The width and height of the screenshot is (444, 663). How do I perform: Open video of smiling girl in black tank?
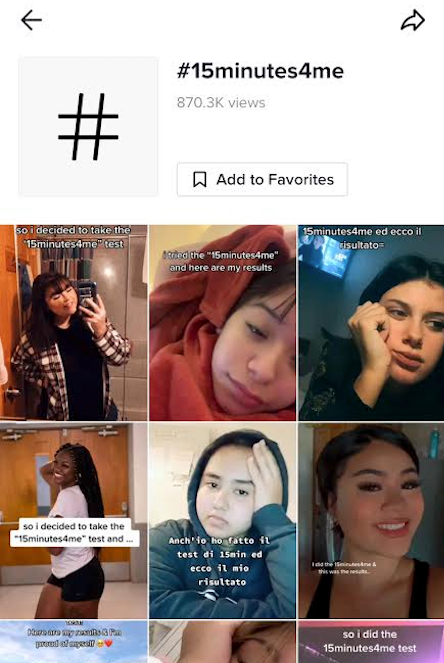coord(371,521)
